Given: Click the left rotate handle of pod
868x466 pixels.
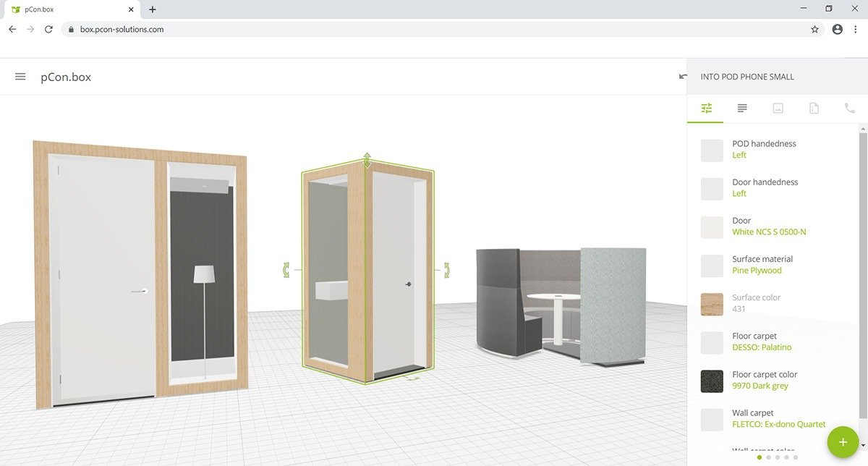Looking at the screenshot, I should [x=287, y=271].
